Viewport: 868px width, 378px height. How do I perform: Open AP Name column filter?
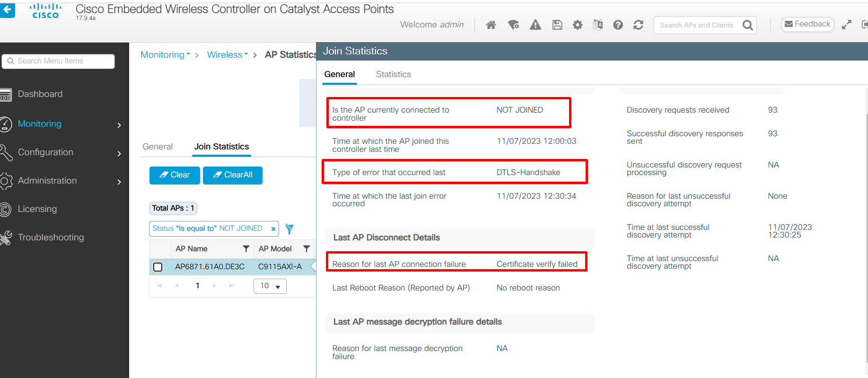tap(246, 249)
